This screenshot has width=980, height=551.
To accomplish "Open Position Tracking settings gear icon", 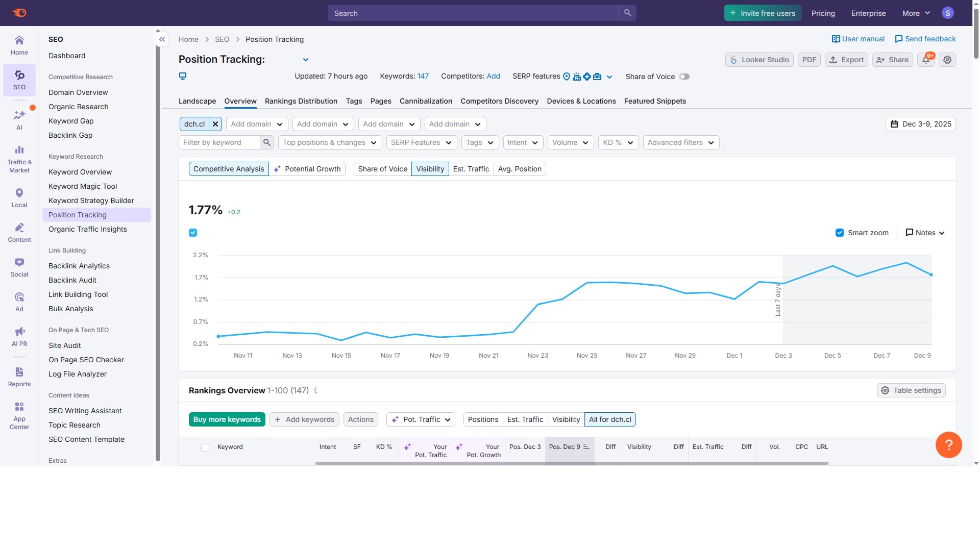I will (947, 60).
